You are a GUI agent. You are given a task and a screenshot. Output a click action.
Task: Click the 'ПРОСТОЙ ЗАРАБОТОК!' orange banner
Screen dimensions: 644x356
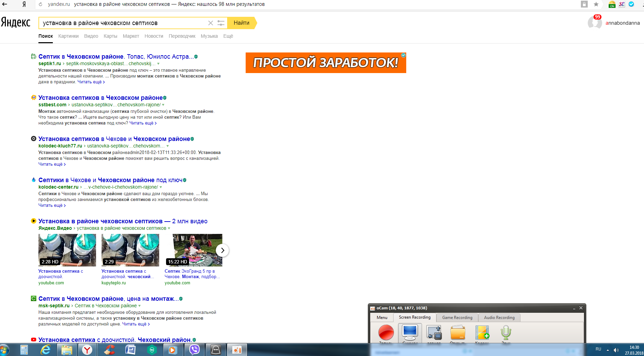(326, 63)
